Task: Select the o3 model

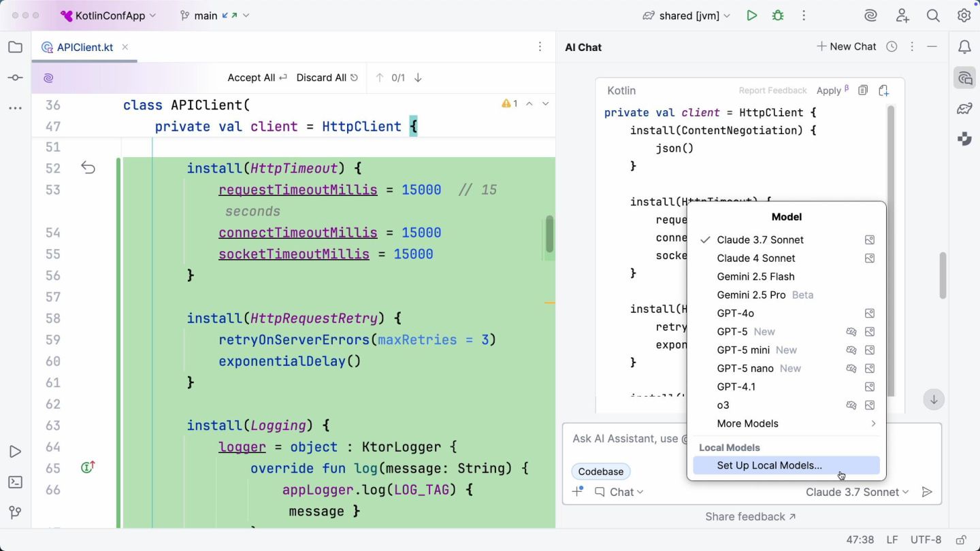Action: point(787,405)
